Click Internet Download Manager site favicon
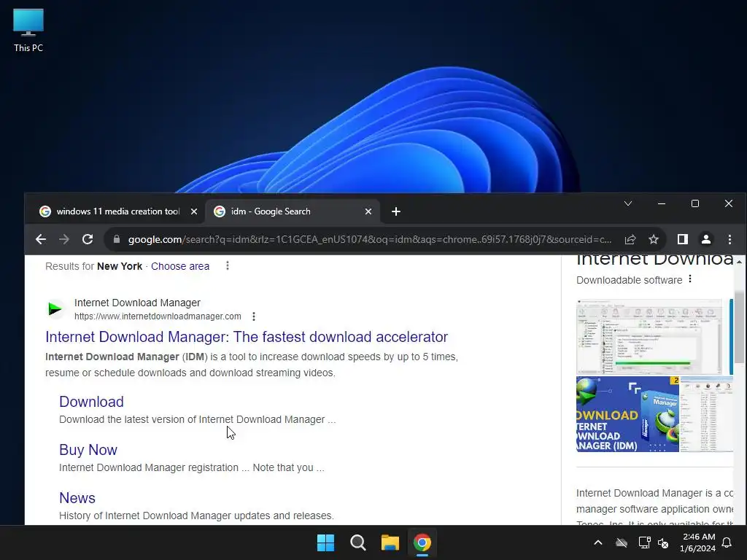The image size is (747, 560). (55, 309)
